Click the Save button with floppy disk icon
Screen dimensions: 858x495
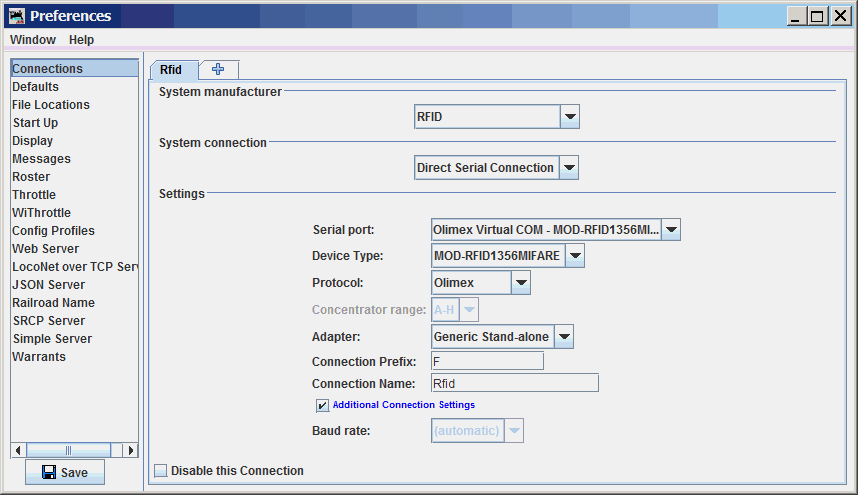(65, 472)
